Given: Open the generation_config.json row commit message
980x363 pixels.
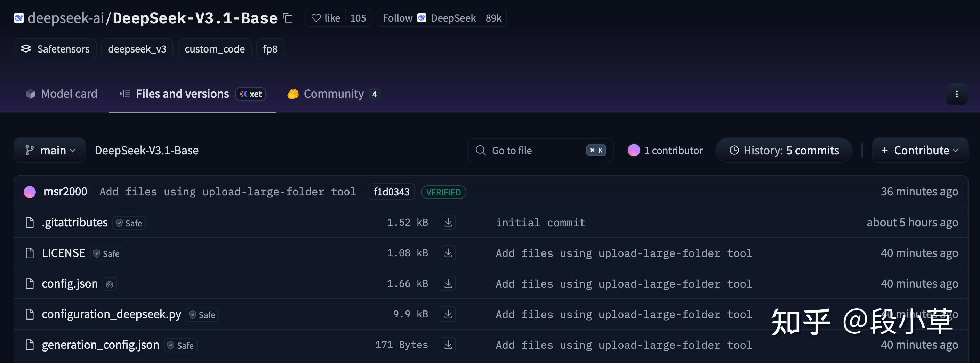Looking at the screenshot, I should 624,345.
